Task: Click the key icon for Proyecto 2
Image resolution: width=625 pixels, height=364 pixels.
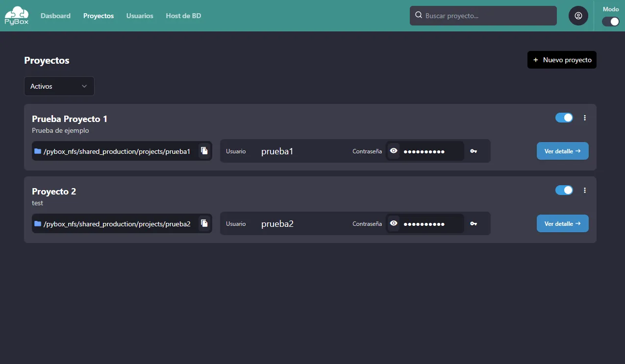Action: 474,224
